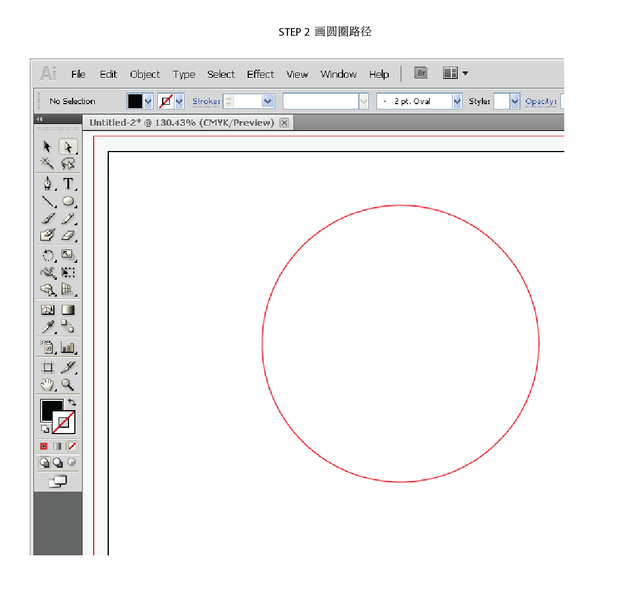The height and width of the screenshot is (601, 620).
Task: Switch to Draw Behind mode
Action: point(58,462)
